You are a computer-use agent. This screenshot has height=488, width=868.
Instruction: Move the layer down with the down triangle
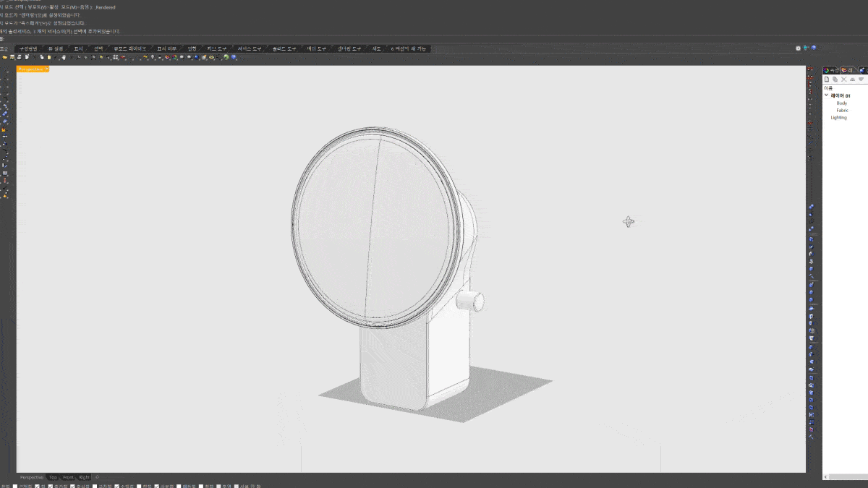tap(861, 79)
